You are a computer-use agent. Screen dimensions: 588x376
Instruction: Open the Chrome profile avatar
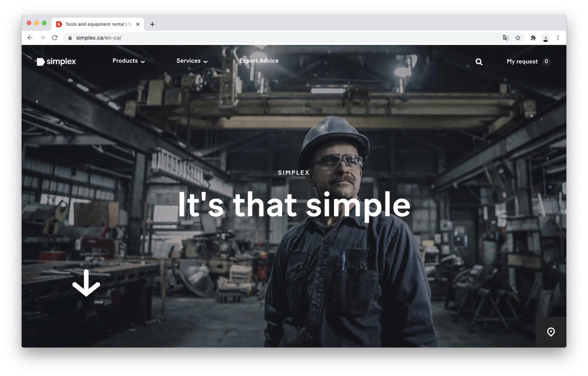coord(546,38)
